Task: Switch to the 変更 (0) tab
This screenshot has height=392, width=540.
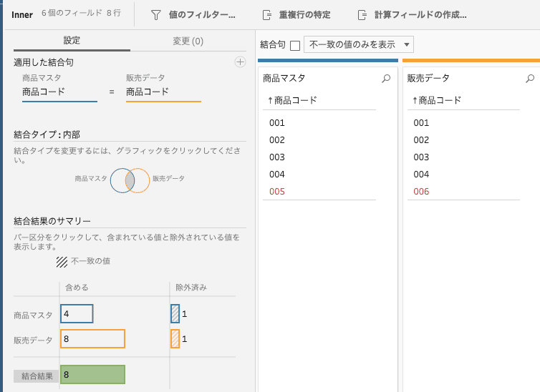Action: pos(188,41)
